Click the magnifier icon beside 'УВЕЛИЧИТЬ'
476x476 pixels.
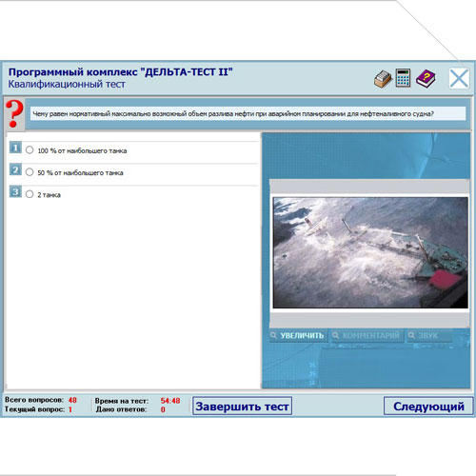point(273,335)
